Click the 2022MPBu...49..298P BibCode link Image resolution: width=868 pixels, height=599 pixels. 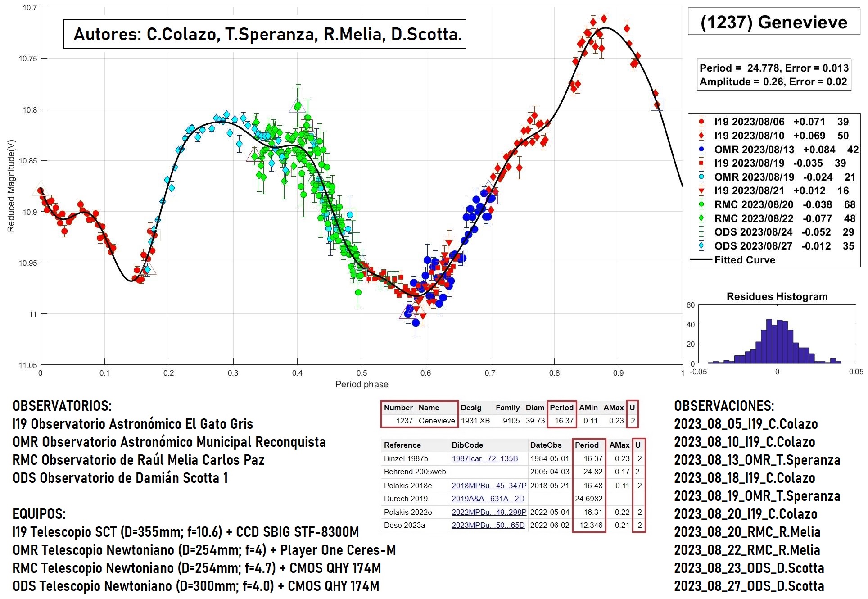tap(489, 512)
